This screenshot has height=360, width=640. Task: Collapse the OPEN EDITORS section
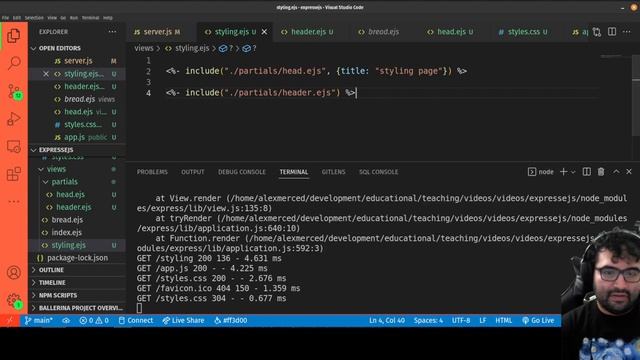pos(78,48)
